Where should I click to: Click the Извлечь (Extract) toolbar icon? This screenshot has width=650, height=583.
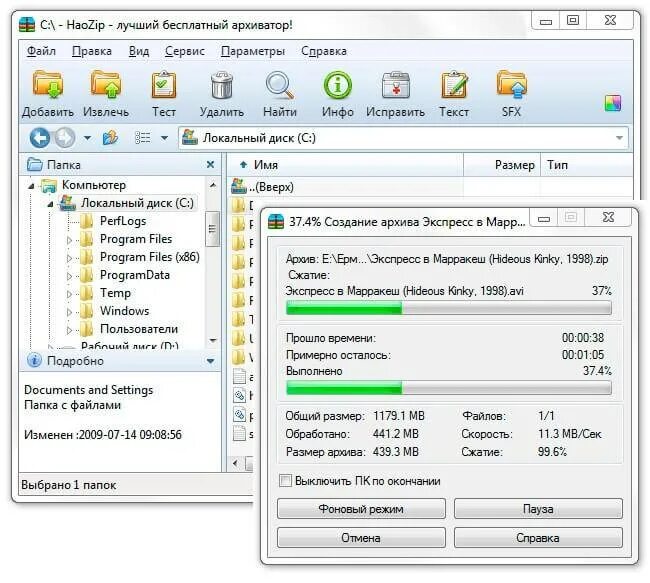[x=106, y=85]
